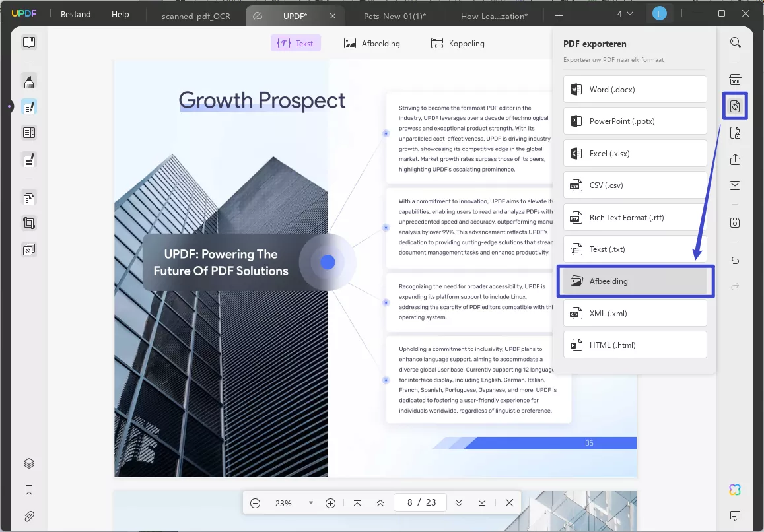The height and width of the screenshot is (532, 764).
Task: Export to CSV (.csv)
Action: pos(635,185)
